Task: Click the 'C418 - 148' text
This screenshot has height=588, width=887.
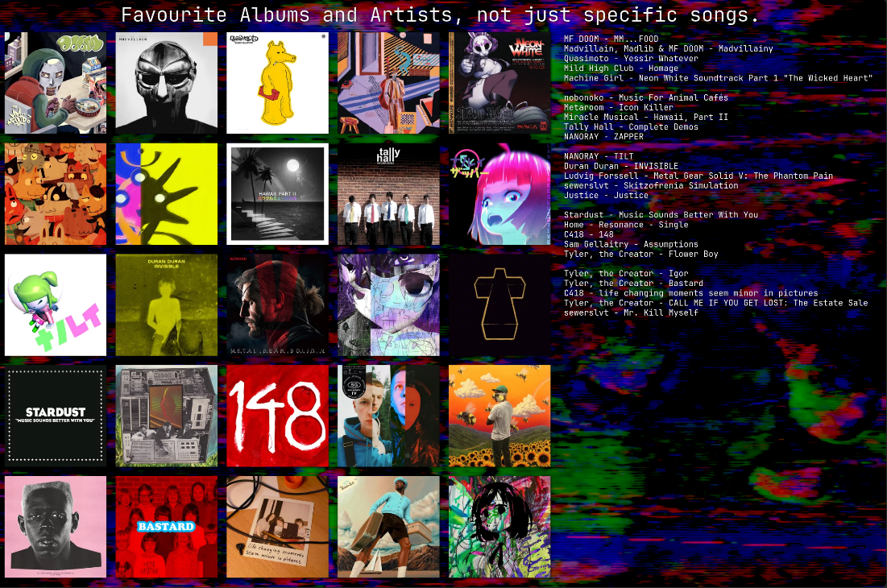Action: coord(588,234)
